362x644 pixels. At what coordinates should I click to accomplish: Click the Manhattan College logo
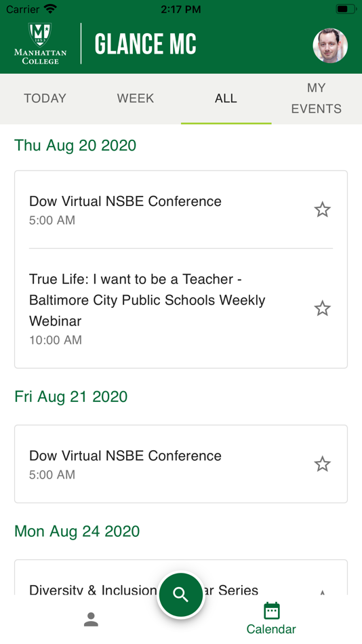pyautogui.click(x=40, y=43)
